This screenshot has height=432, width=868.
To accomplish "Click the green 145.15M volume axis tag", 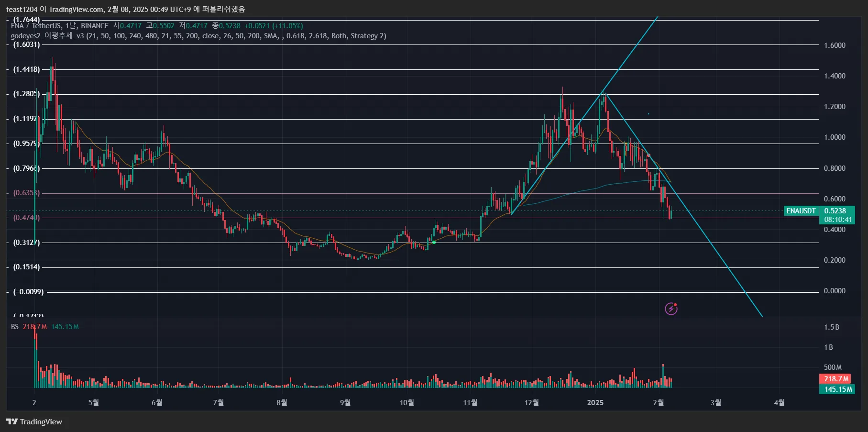I will coord(838,389).
